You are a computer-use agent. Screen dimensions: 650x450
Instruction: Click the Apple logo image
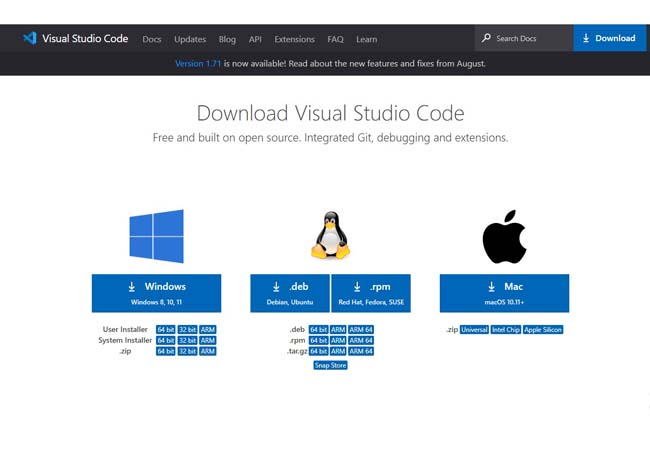pyautogui.click(x=504, y=237)
